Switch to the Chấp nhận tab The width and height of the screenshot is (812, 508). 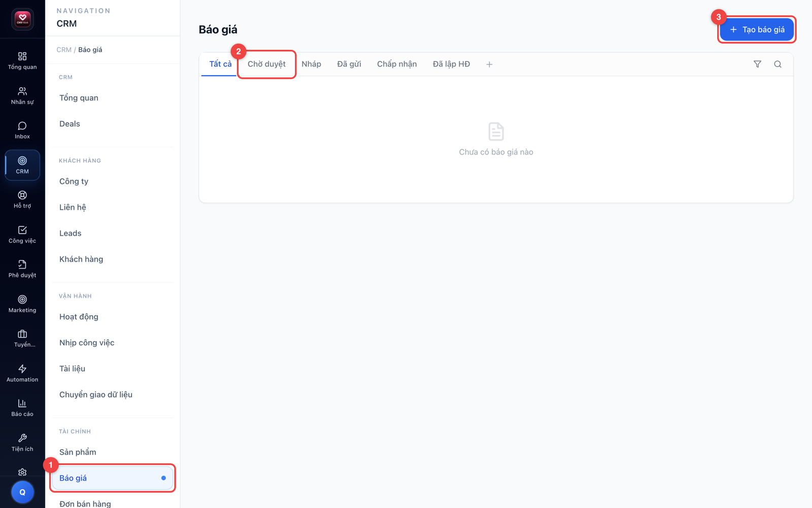[x=397, y=64]
